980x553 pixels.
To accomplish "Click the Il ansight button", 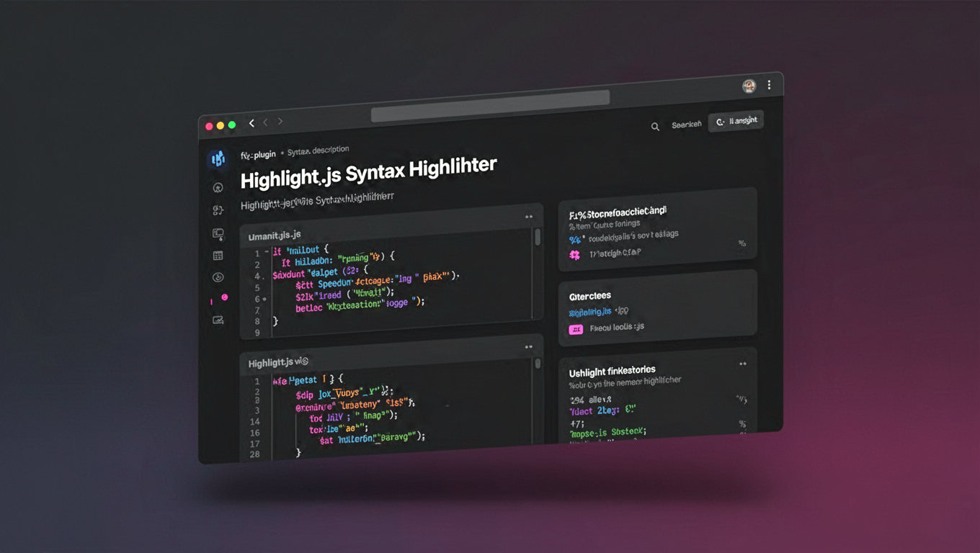I will 736,122.
